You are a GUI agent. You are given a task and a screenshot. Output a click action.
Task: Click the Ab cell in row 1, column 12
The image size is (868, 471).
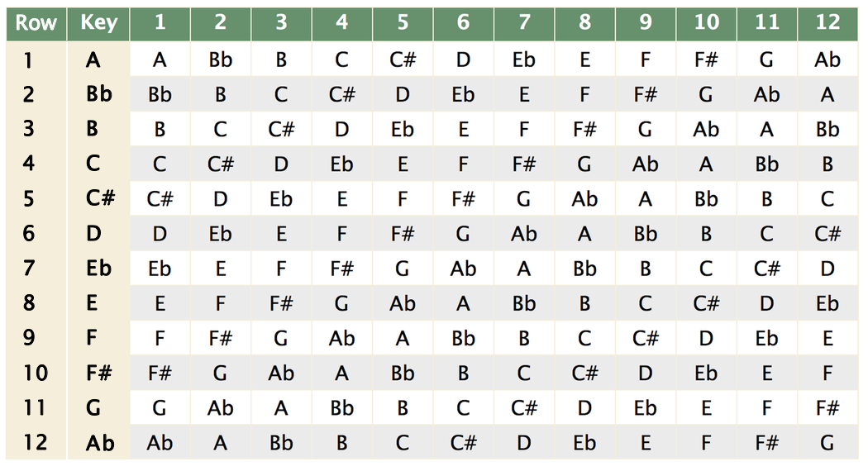827,59
